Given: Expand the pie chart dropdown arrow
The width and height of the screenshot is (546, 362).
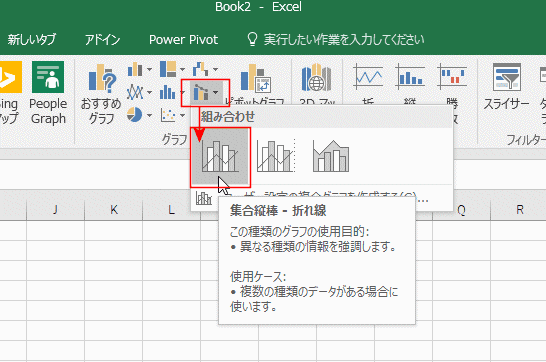Looking at the screenshot, I should pyautogui.click(x=149, y=115).
